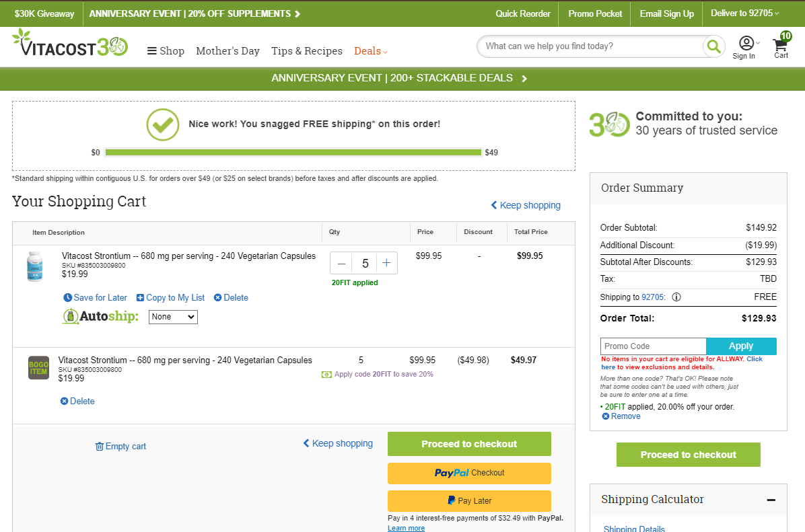Open Quick Reorder
The height and width of the screenshot is (532, 805).
pos(522,14)
